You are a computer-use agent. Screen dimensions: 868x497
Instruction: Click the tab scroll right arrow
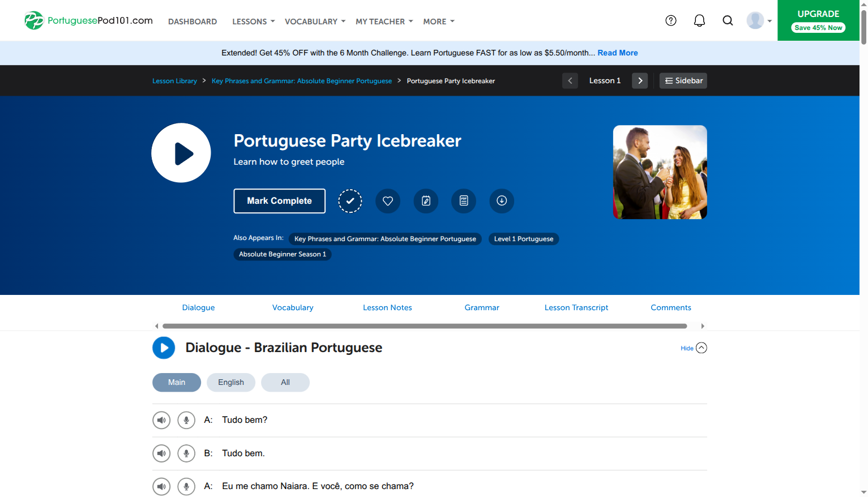(703, 326)
